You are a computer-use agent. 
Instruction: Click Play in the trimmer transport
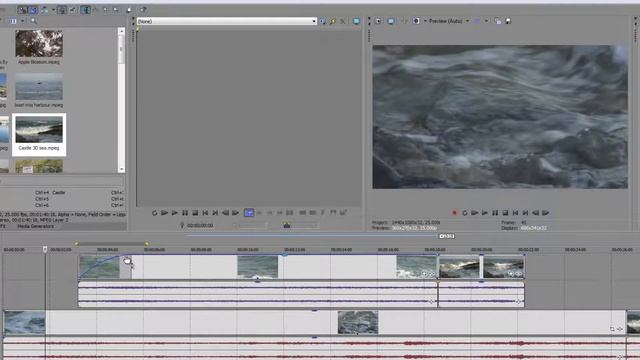coord(175,213)
